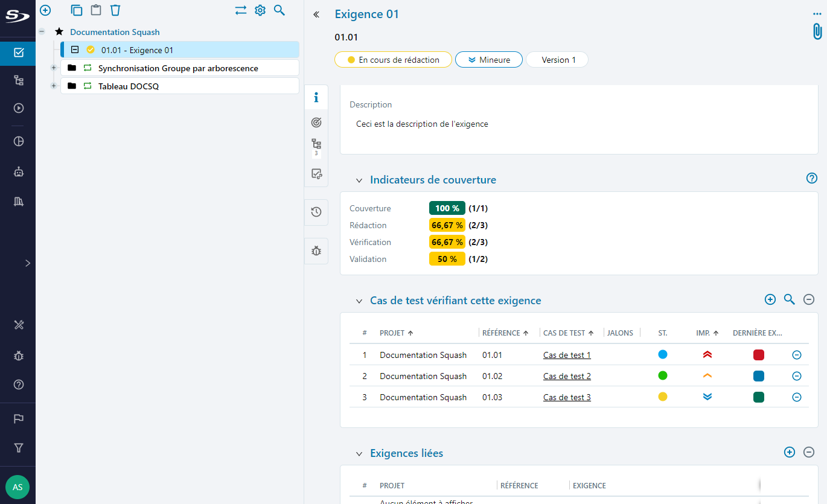This screenshot has width=827, height=504.
Task: Open the automation robot workspace
Action: tap(18, 171)
